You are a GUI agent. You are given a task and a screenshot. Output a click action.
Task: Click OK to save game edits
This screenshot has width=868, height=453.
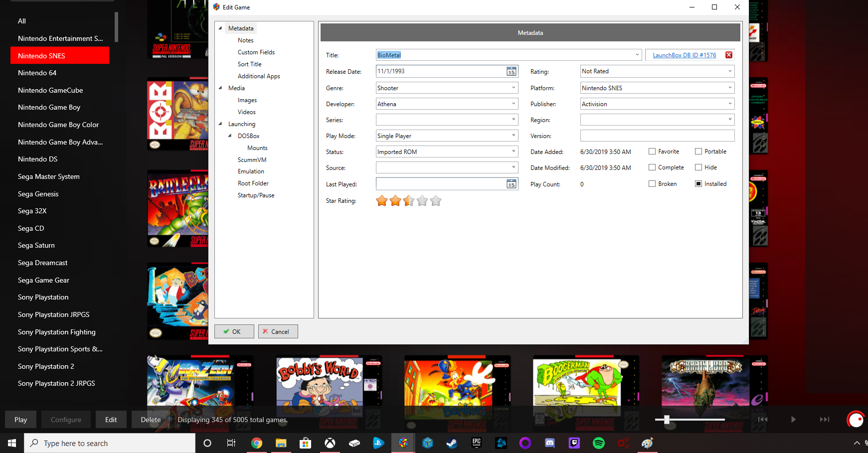[x=234, y=331]
